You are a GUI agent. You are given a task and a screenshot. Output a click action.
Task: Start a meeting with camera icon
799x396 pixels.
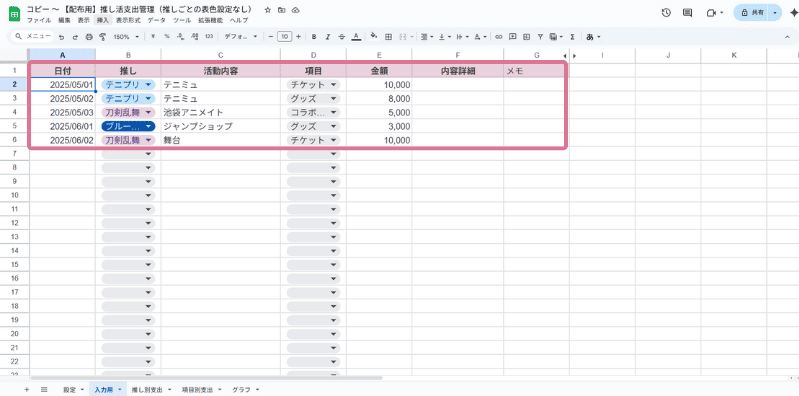pyautogui.click(x=711, y=13)
